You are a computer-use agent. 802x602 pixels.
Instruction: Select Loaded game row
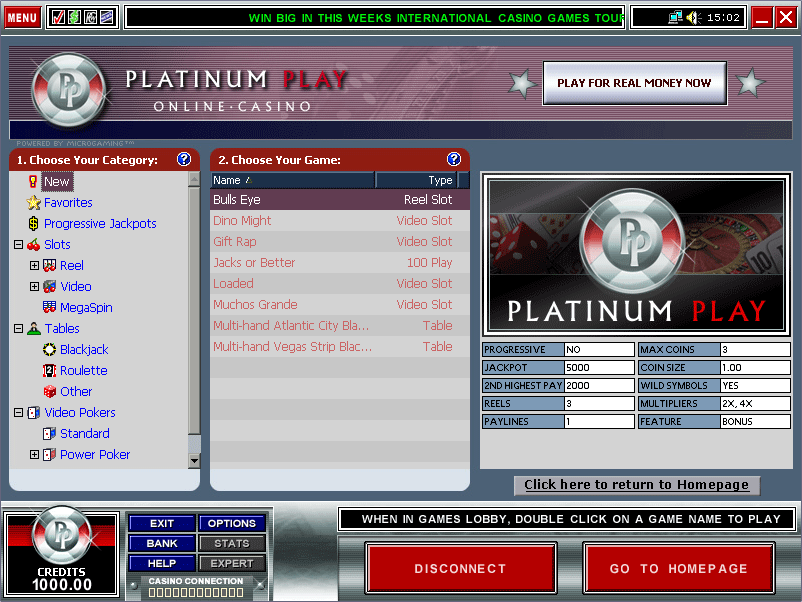(x=340, y=283)
